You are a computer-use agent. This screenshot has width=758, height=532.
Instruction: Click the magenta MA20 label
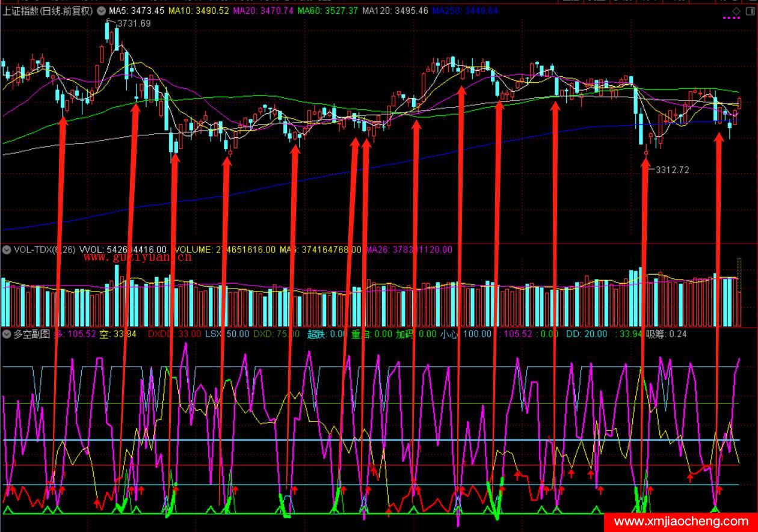click(x=263, y=11)
